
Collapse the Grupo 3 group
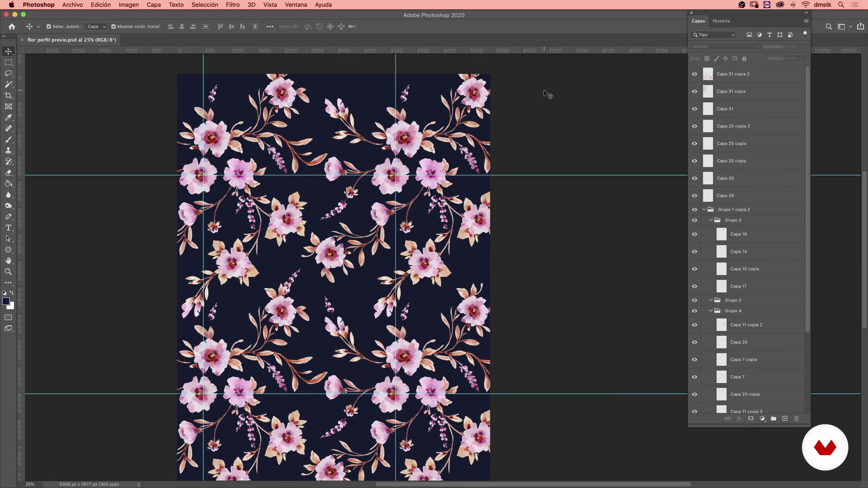click(x=711, y=220)
